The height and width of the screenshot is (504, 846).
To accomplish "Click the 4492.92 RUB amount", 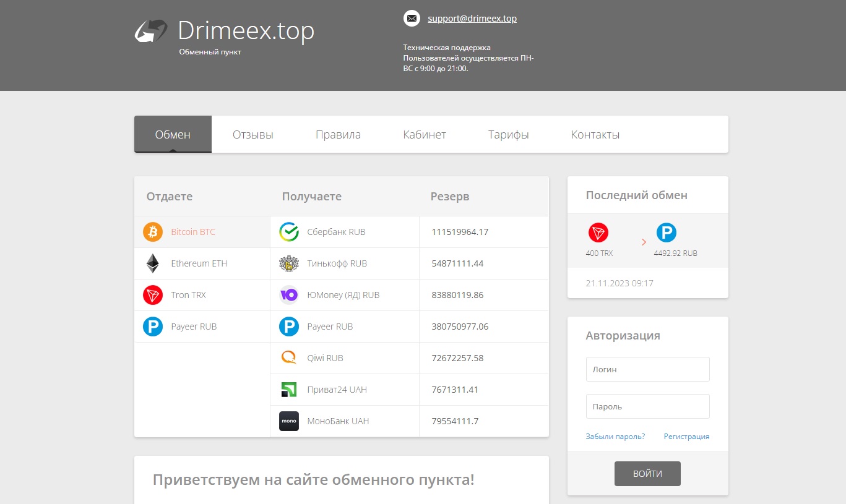I will [675, 254].
